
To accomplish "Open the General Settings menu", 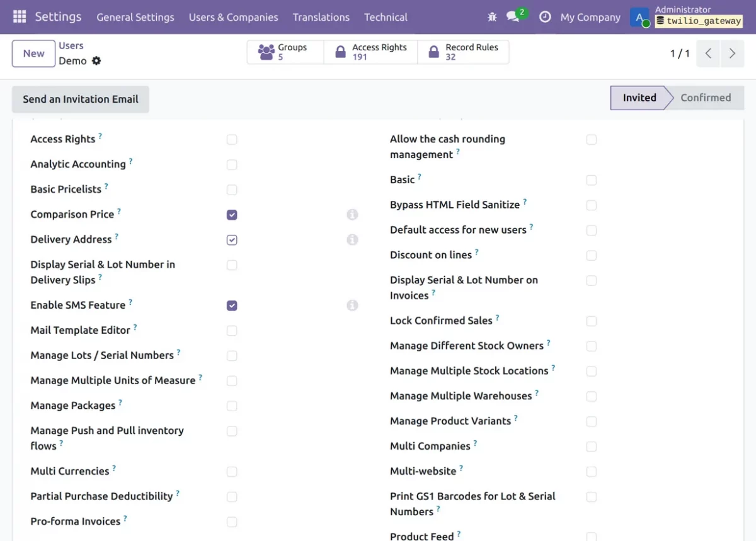I will tap(135, 17).
